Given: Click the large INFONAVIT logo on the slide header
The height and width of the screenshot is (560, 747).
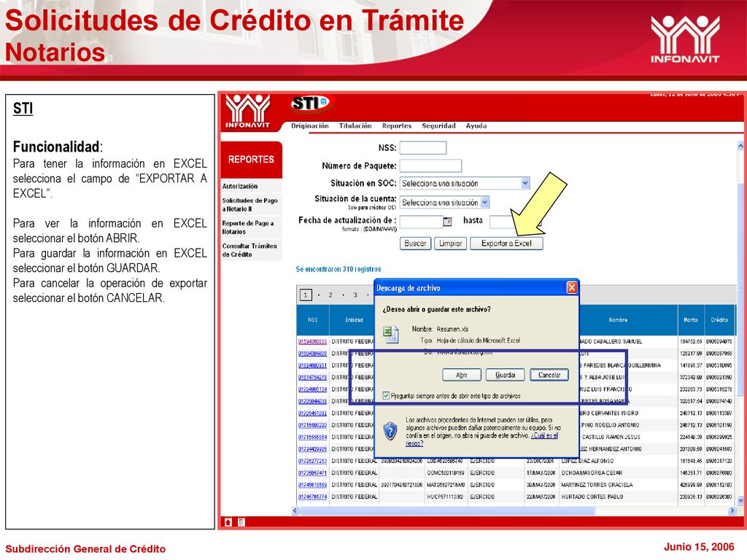Looking at the screenshot, I should [685, 39].
